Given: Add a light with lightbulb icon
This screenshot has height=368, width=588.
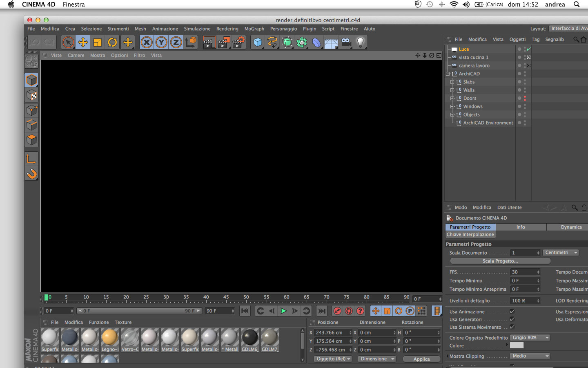Looking at the screenshot, I should [x=361, y=42].
